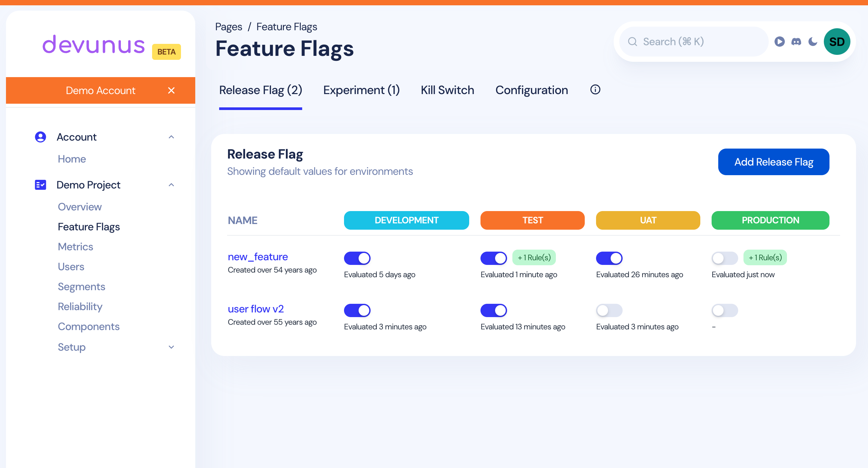Toggle new_feature flag in Production
The height and width of the screenshot is (468, 868).
pyautogui.click(x=725, y=258)
